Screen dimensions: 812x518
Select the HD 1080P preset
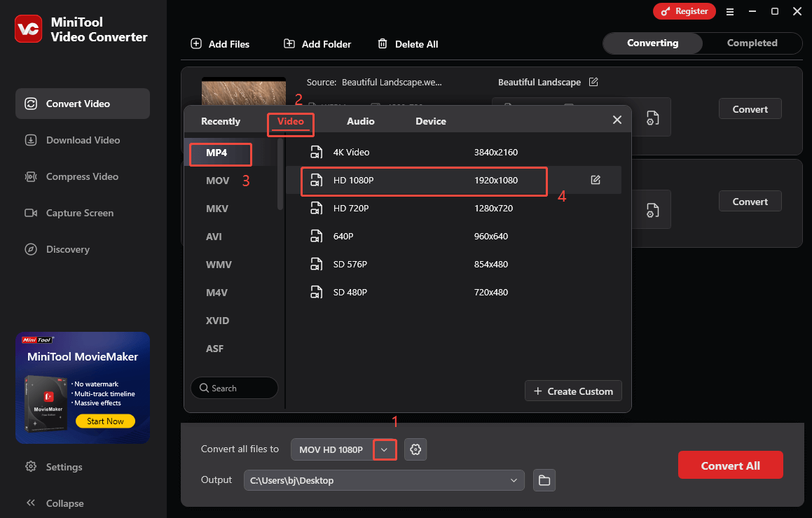pos(454,180)
